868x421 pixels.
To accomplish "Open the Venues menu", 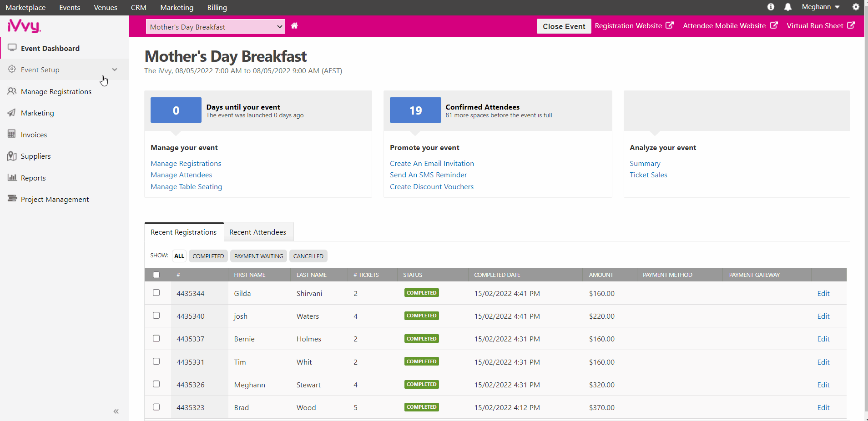I will point(106,7).
